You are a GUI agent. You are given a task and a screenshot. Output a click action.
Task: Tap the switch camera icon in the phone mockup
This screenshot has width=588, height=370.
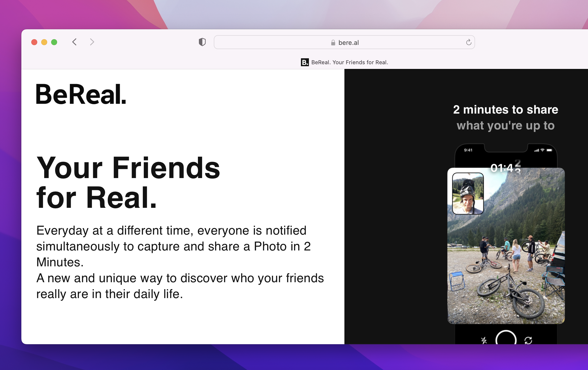tap(528, 340)
